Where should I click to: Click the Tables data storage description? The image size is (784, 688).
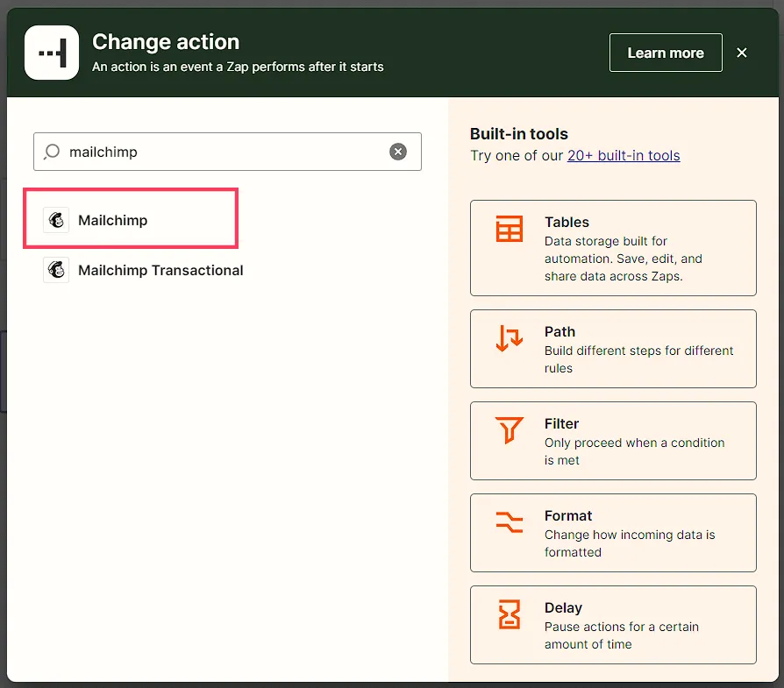click(623, 259)
